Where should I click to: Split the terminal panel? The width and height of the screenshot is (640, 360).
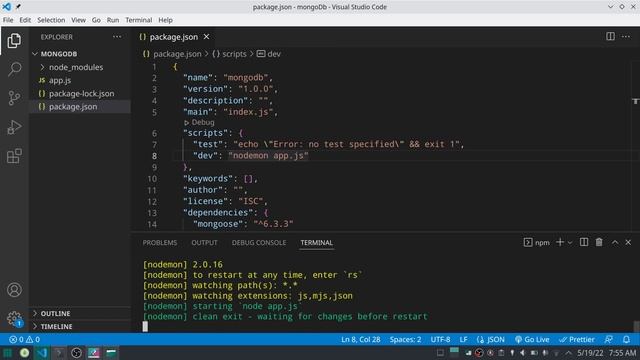(584, 242)
